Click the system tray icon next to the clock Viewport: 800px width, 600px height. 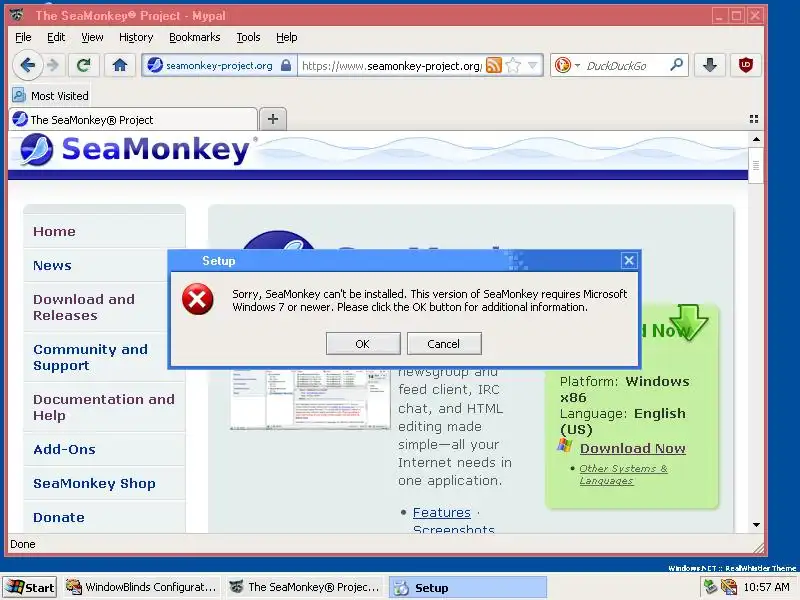click(729, 587)
